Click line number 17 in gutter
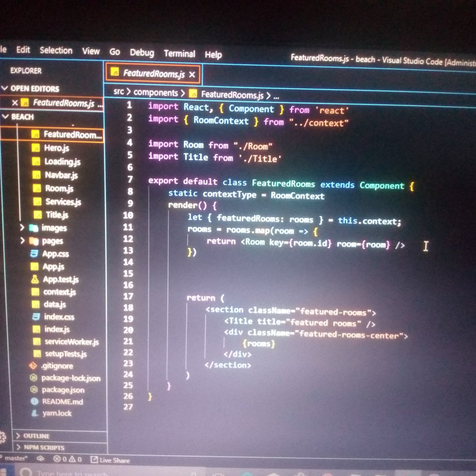Image resolution: width=476 pixels, height=476 pixels. coord(128,296)
